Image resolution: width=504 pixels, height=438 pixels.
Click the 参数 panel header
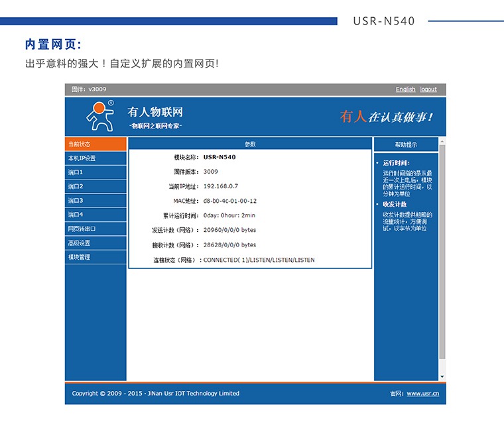[250, 144]
